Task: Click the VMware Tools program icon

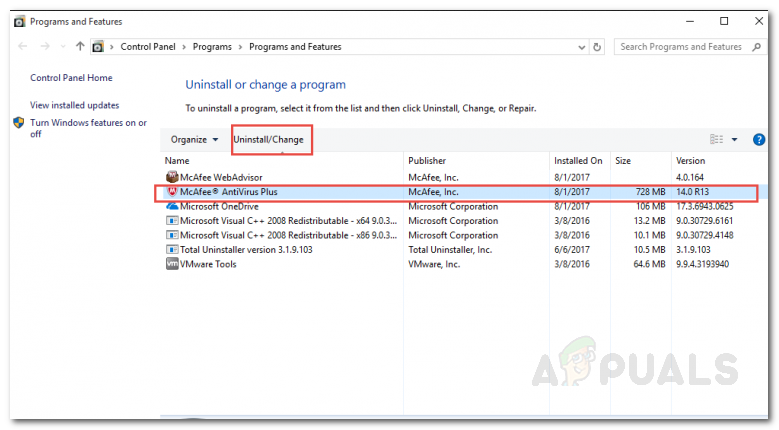Action: pyautogui.click(x=172, y=264)
